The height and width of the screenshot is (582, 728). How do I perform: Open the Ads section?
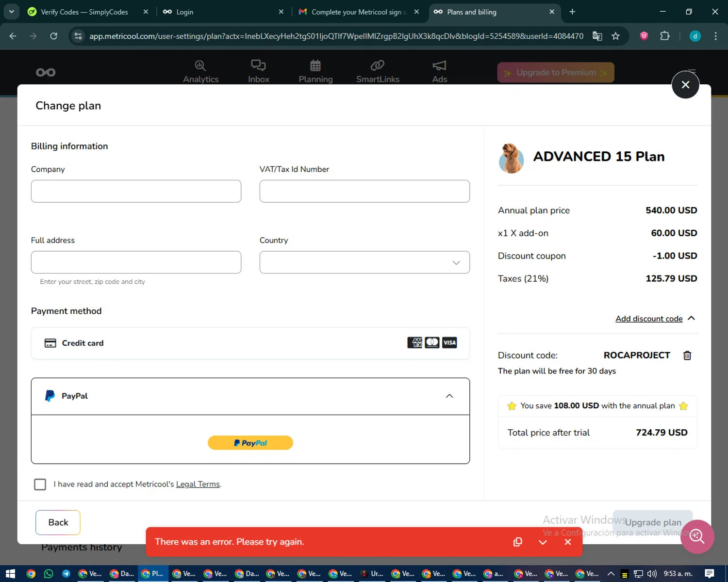tap(439, 72)
